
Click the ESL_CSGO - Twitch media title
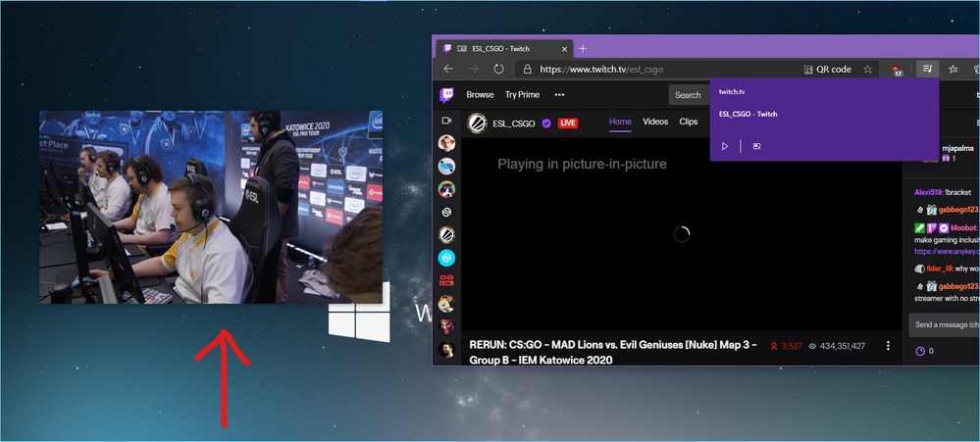[x=748, y=115]
